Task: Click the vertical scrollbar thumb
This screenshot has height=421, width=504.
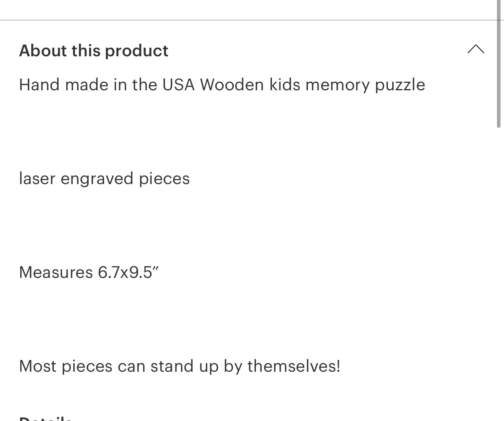Action: click(x=499, y=64)
